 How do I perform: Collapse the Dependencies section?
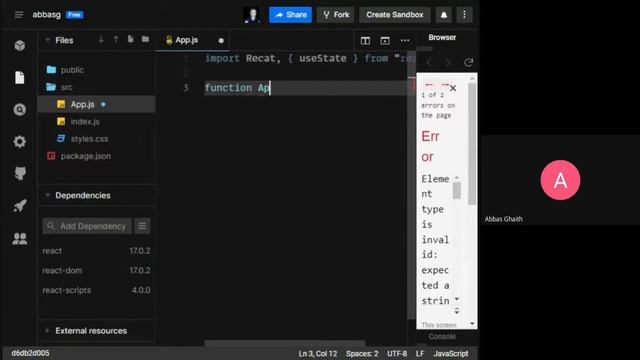[48, 195]
